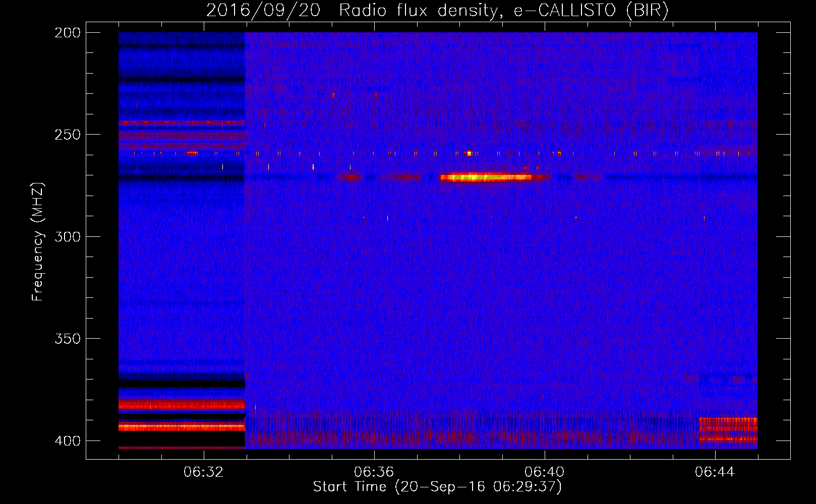This screenshot has height=504, width=816.
Task: Click the 250 frequency tick label
Action: pos(68,135)
